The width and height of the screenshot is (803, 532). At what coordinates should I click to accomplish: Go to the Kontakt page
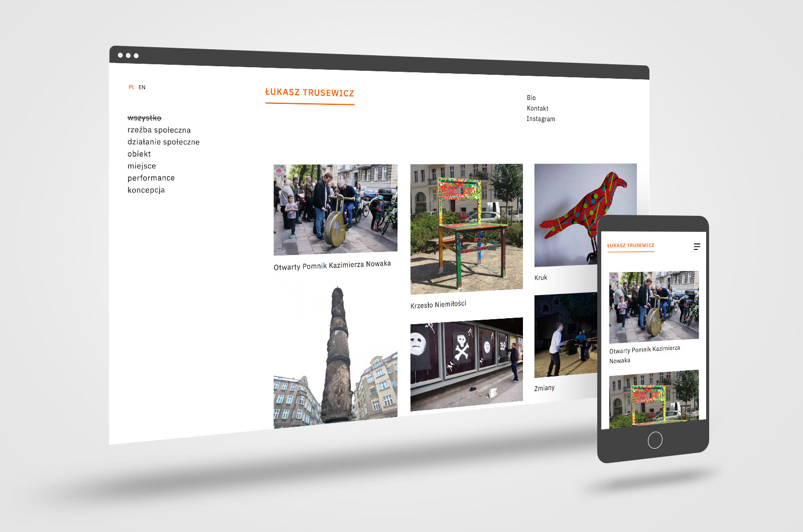pos(537,108)
